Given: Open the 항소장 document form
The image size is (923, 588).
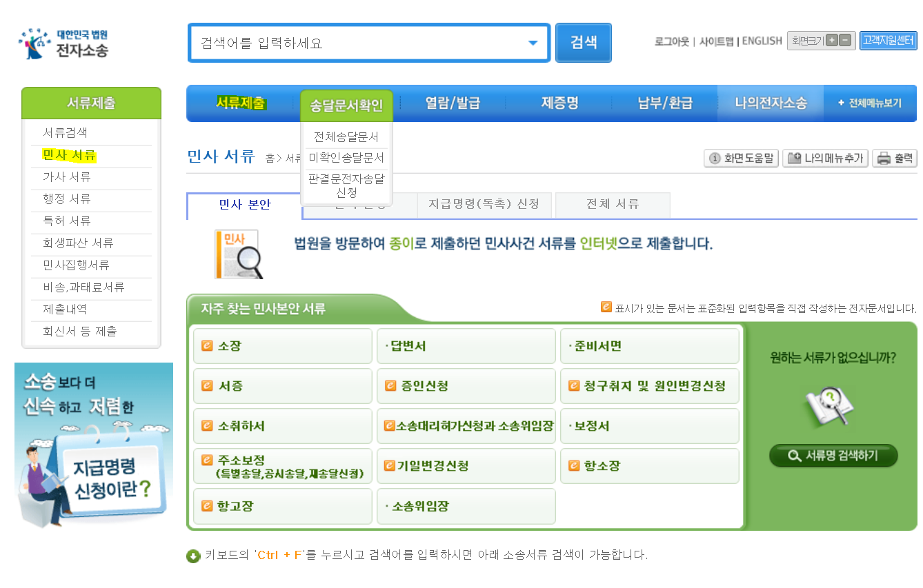Looking at the screenshot, I should click(650, 466).
